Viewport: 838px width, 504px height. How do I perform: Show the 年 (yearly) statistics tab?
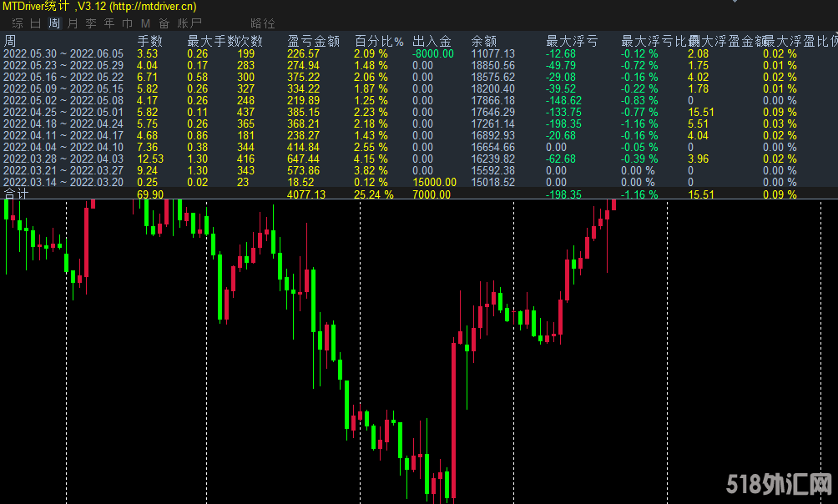tap(109, 23)
